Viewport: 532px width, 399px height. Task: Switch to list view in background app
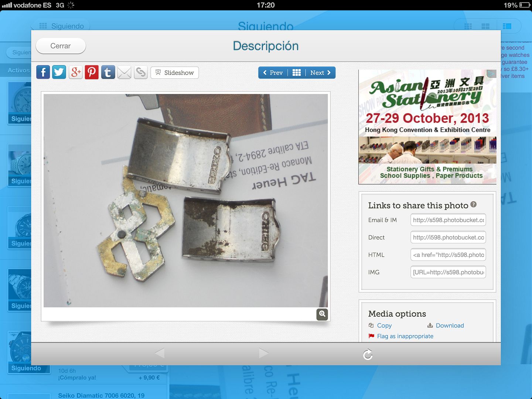click(507, 26)
